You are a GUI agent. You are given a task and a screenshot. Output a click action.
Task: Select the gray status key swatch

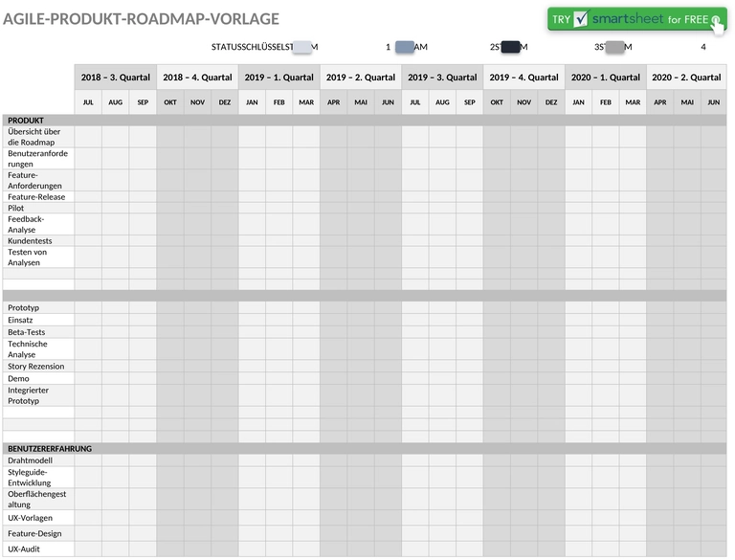point(614,47)
